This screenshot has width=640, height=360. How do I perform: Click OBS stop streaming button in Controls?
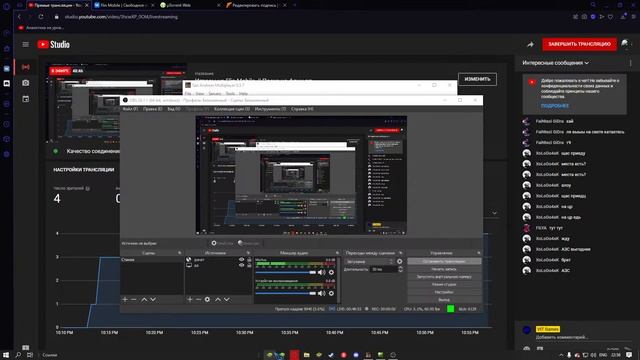[444, 261]
